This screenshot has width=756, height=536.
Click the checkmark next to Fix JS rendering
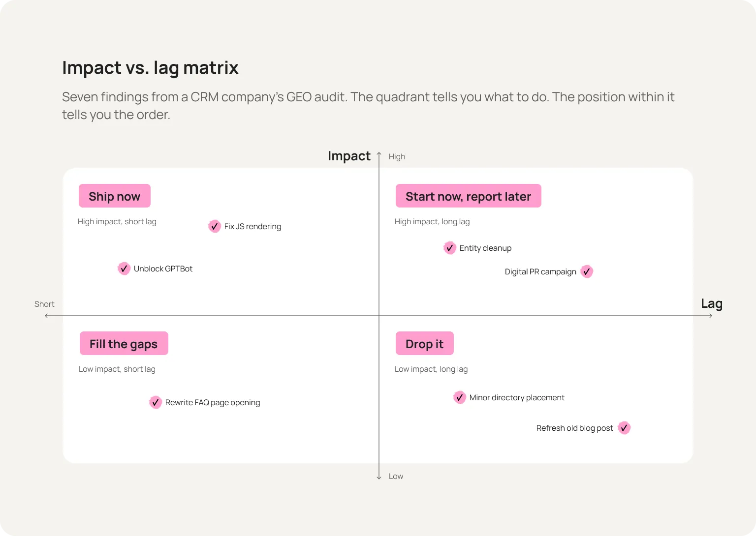pos(214,226)
